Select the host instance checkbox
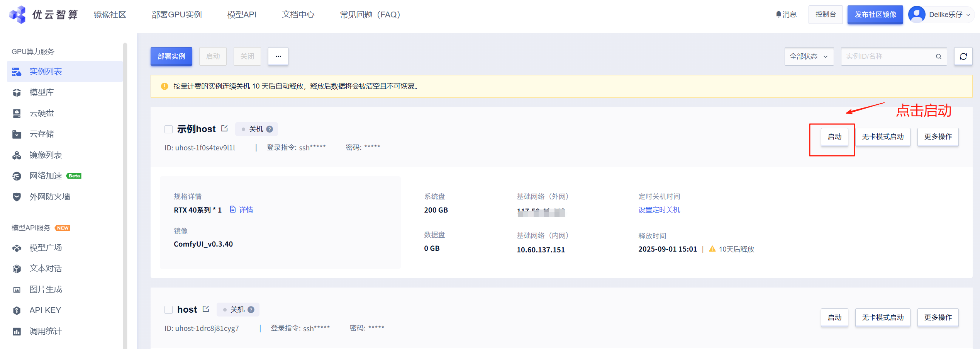Screen dimensions: 980x349 [x=168, y=310]
